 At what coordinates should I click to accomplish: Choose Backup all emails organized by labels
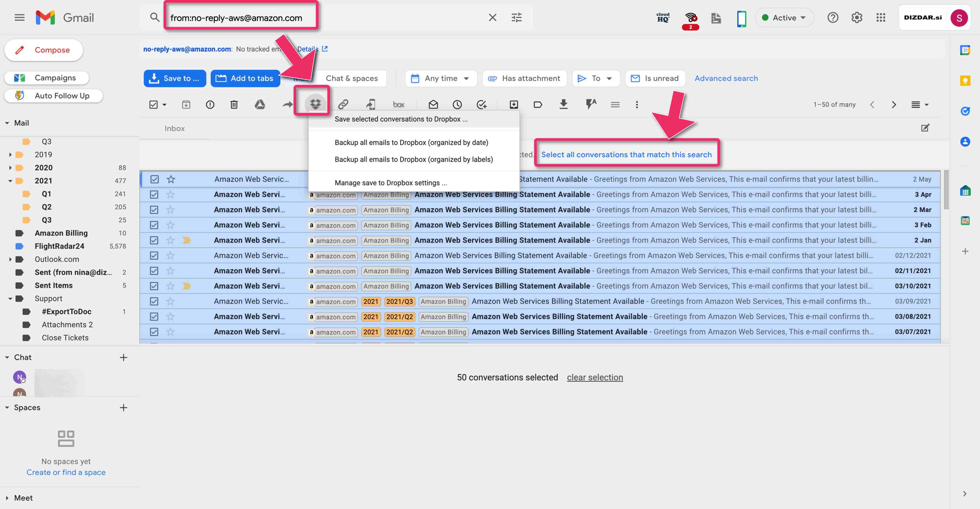(414, 159)
